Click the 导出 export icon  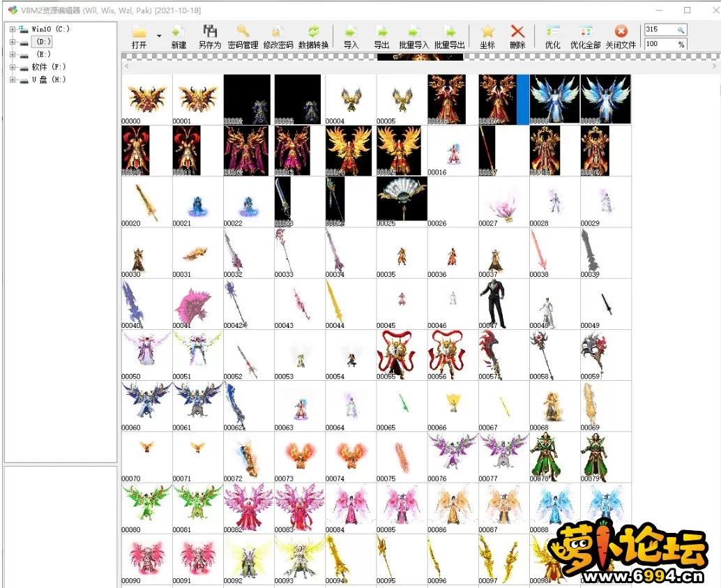381,32
